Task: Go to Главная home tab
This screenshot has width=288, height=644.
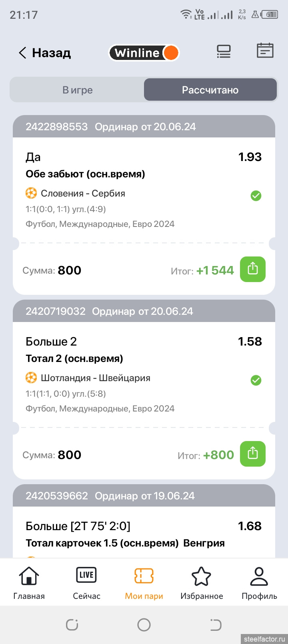Action: click(x=29, y=583)
